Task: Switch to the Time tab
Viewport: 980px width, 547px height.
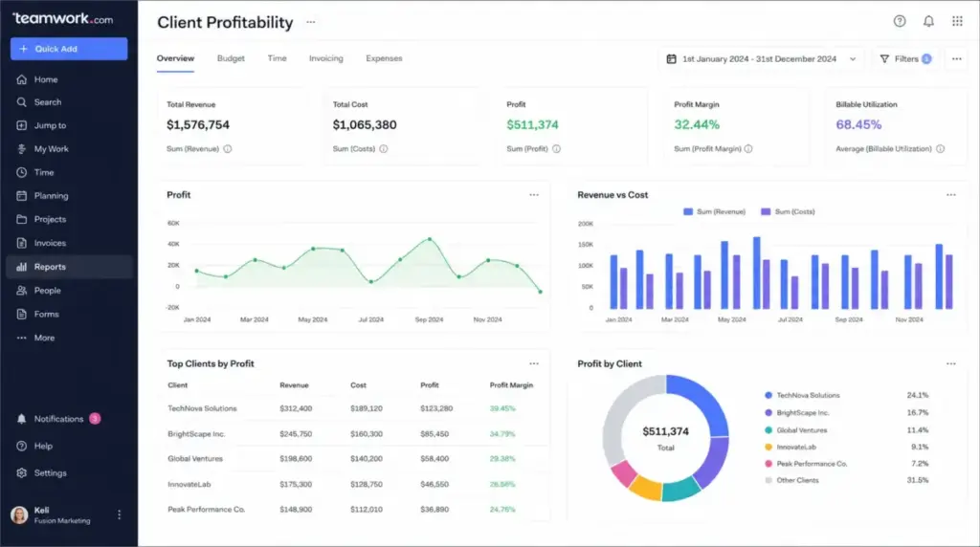Action: tap(277, 58)
